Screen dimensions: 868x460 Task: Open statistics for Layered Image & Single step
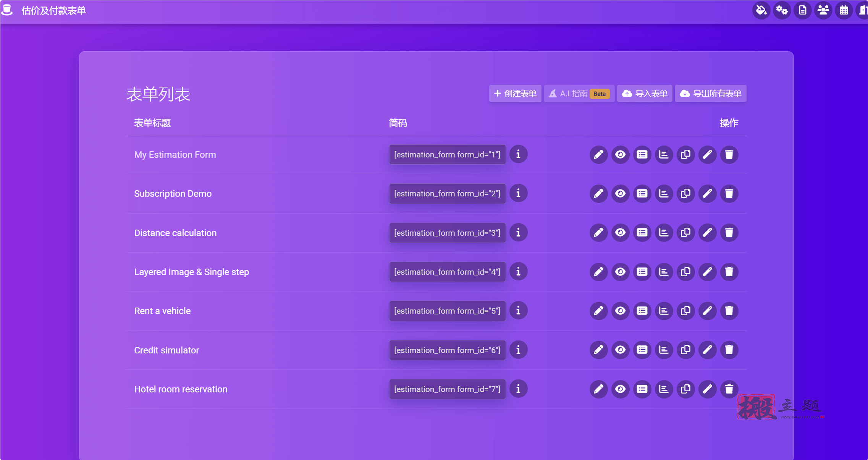(x=664, y=272)
